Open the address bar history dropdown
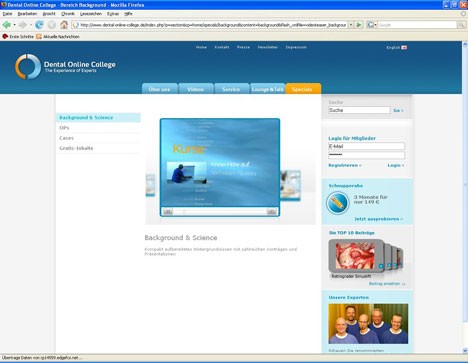Viewport: 468px width, 363px height. (x=351, y=25)
